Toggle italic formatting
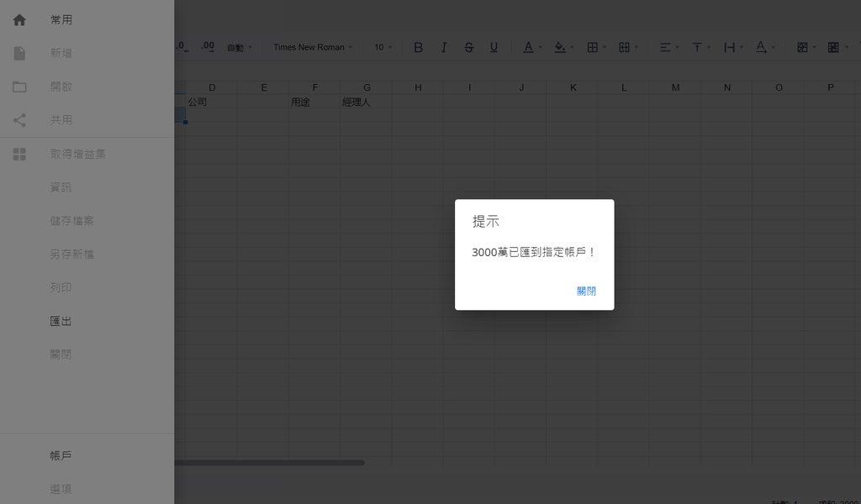Image resolution: width=861 pixels, height=504 pixels. point(443,48)
